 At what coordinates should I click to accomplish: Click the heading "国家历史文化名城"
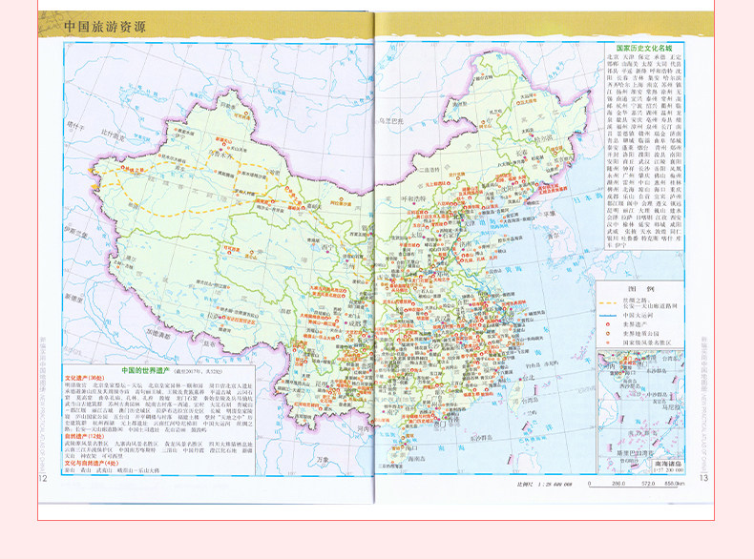click(x=644, y=48)
